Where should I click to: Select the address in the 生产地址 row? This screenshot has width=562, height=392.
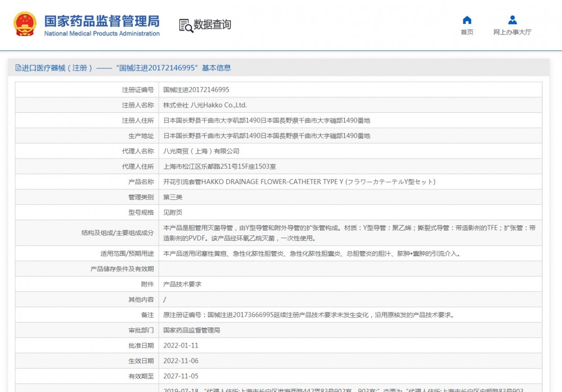click(x=266, y=136)
